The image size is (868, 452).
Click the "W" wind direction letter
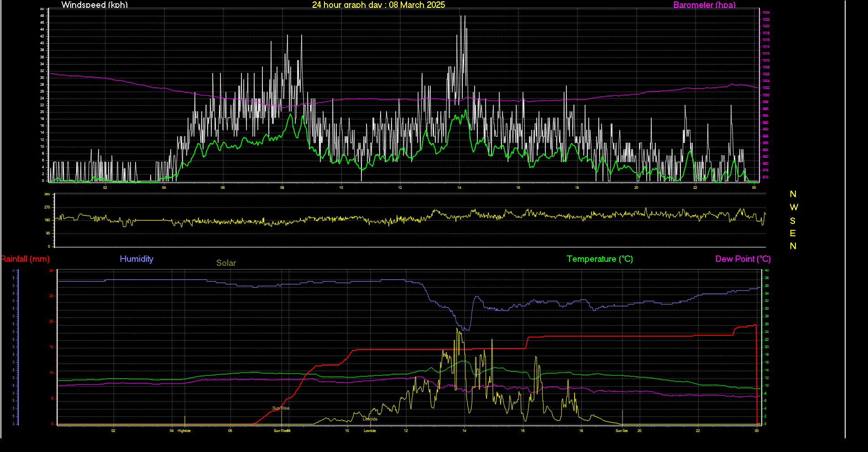pyautogui.click(x=794, y=207)
